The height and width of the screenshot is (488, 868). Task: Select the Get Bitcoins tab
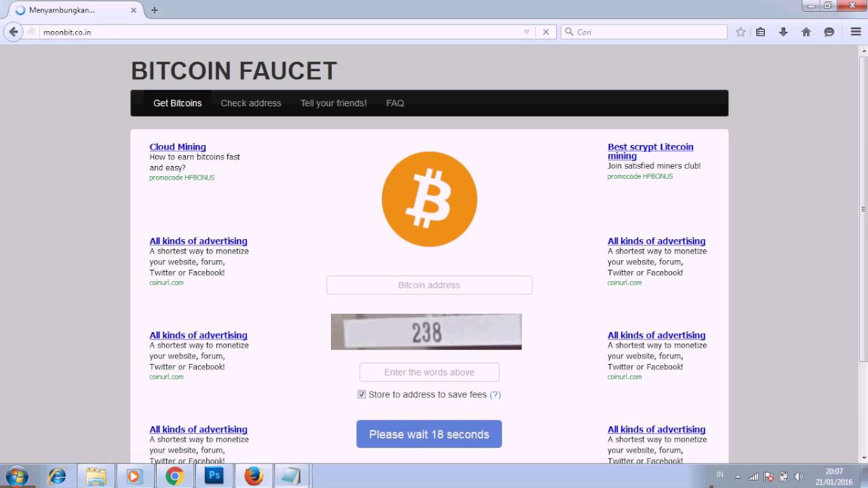[x=177, y=103]
